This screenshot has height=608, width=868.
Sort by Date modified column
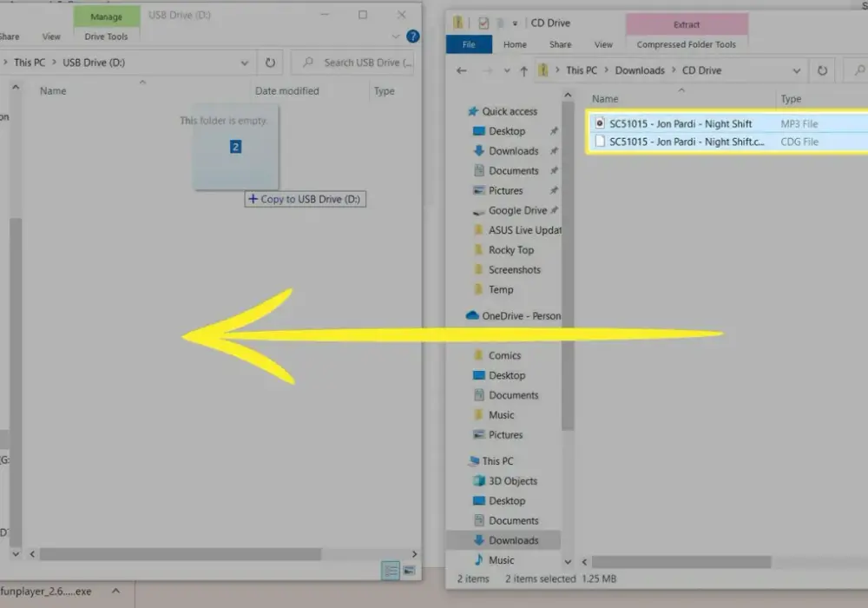tap(286, 91)
